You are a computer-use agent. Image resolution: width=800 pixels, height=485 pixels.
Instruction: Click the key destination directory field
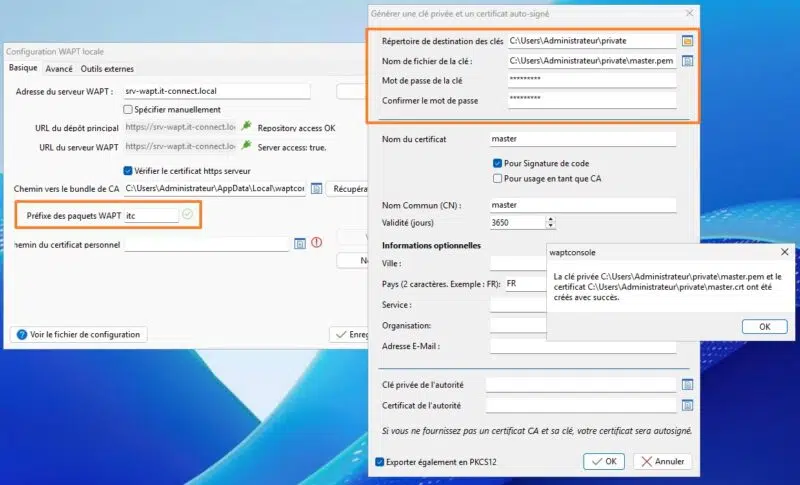click(x=592, y=41)
